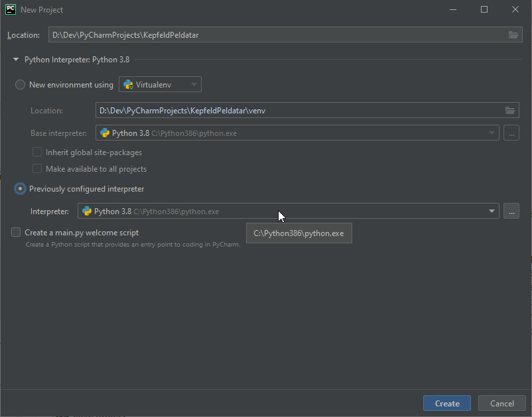532x417 pixels.
Task: Open the Interpreter dropdown arrow
Action: (492, 211)
